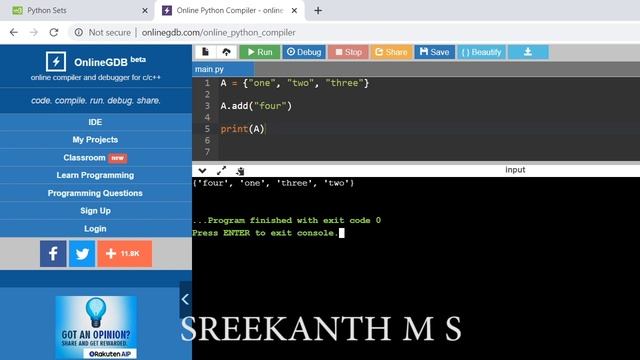Share the code snippet

point(391,52)
